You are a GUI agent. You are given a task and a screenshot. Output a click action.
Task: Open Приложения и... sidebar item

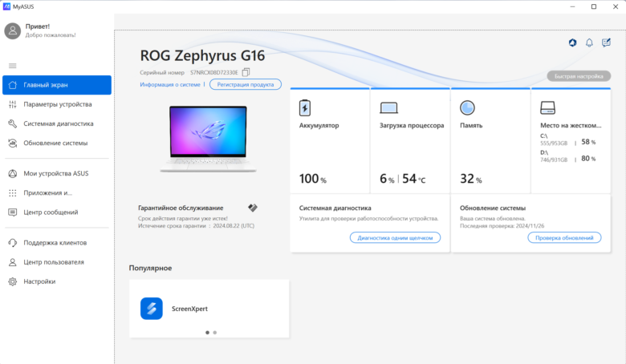[57, 193]
